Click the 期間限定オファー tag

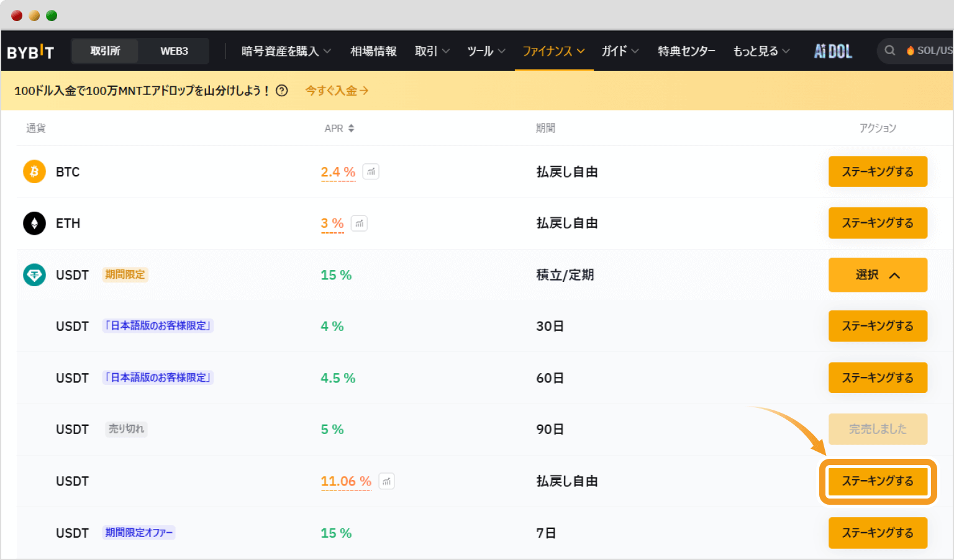pos(139,533)
